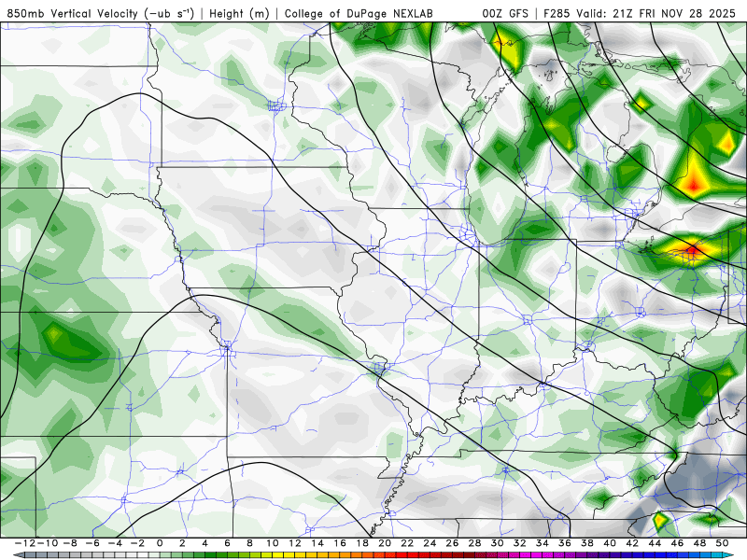
Task: Click the -6 value on the color scale
Action: pyautogui.click(x=92, y=543)
